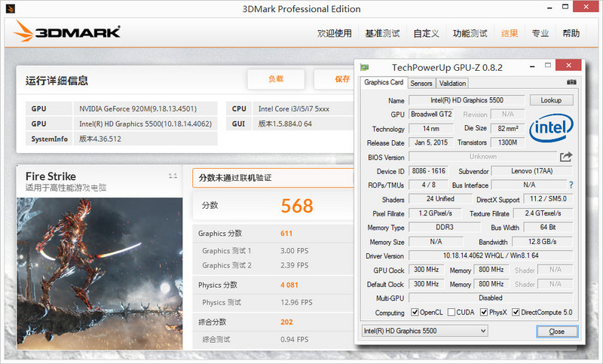Click the Technology 14 nm field
The height and width of the screenshot is (364, 603).
pyautogui.click(x=431, y=128)
